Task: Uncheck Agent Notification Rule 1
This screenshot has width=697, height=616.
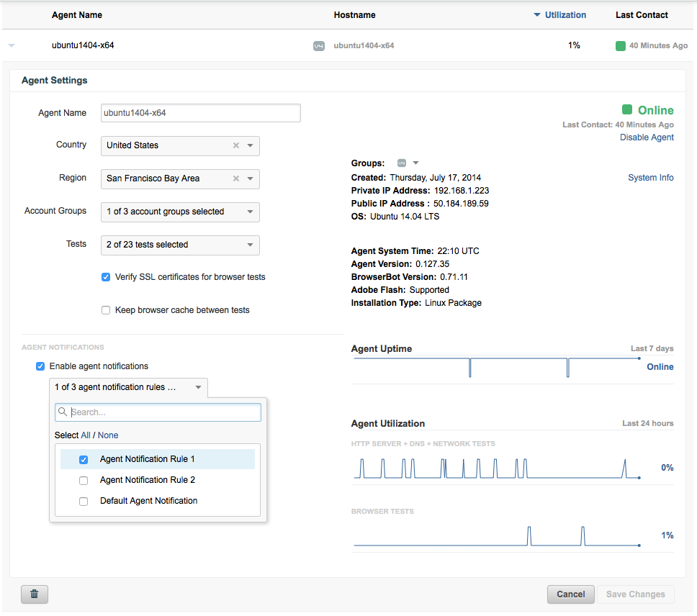Action: [84, 459]
